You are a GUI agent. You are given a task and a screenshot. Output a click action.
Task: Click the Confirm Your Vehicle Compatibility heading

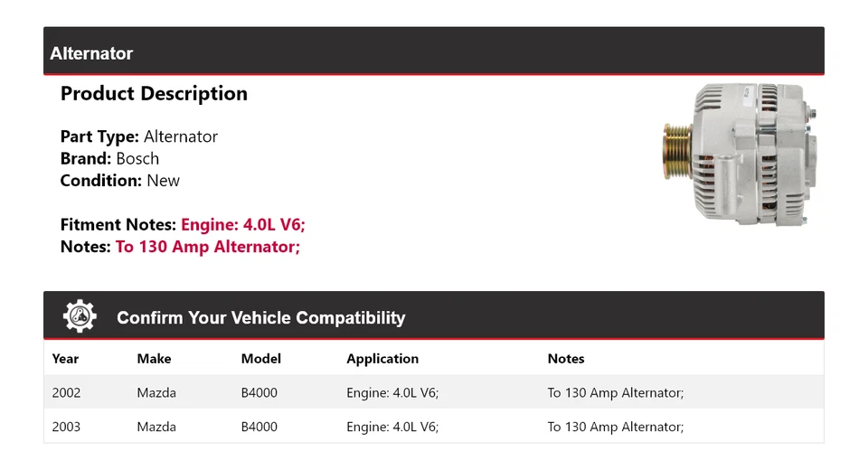coord(260,318)
